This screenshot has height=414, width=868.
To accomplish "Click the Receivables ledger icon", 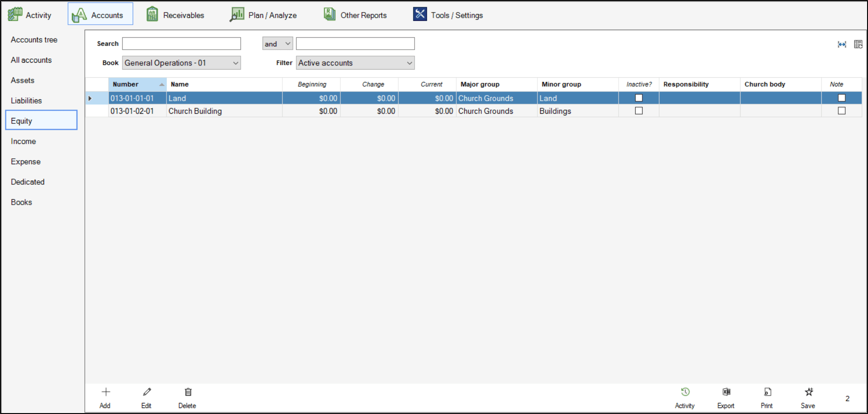I will (152, 15).
